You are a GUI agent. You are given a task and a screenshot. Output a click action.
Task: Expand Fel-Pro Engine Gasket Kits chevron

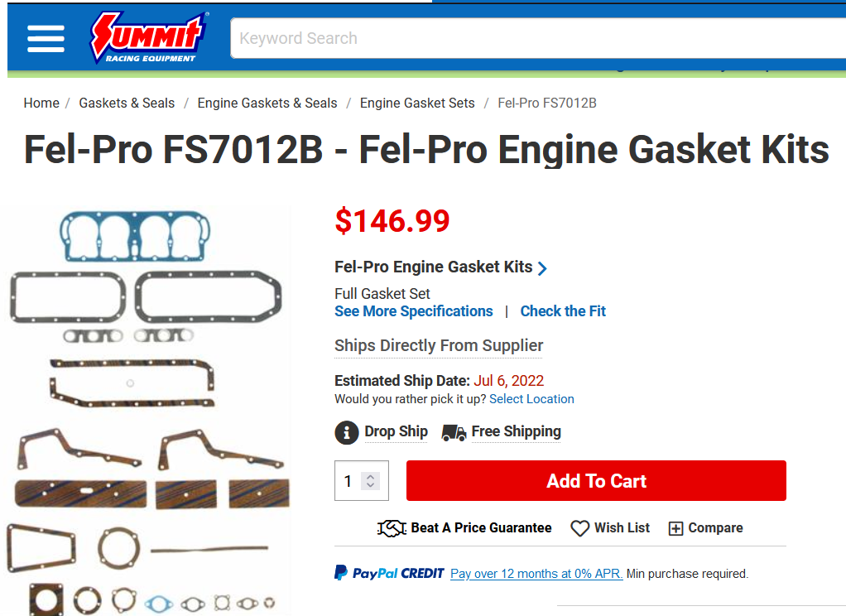tap(542, 268)
